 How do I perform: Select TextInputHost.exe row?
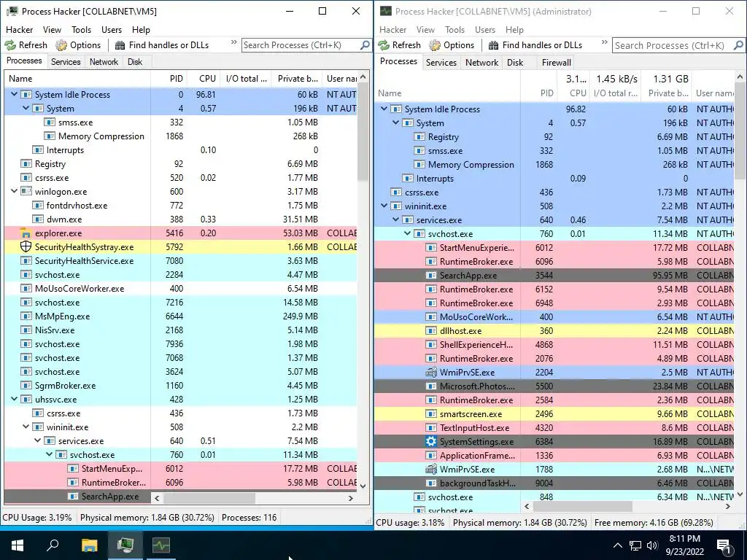(555, 427)
